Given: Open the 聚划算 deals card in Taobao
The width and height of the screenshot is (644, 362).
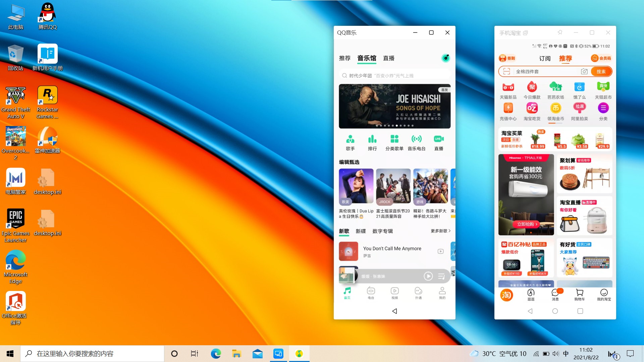Looking at the screenshot, I should (585, 174).
